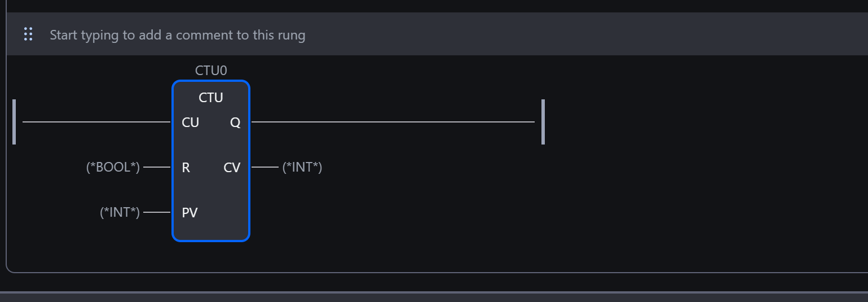The height and width of the screenshot is (302, 868).
Task: Click the wire entering CU input
Action: click(96, 122)
